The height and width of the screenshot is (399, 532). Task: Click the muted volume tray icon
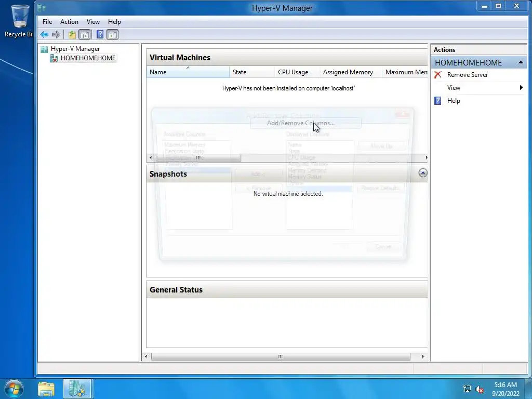[480, 389]
